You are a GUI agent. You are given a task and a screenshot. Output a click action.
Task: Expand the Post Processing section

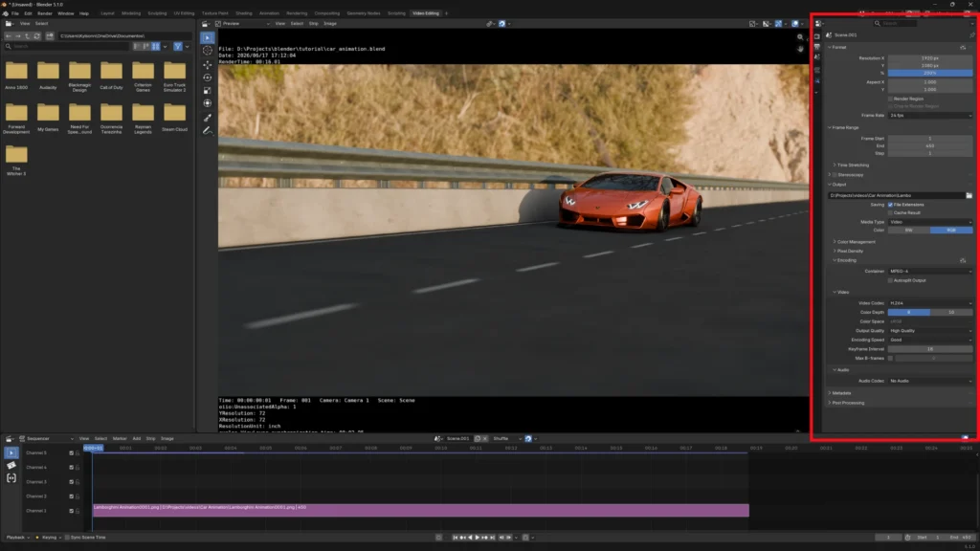click(847, 403)
